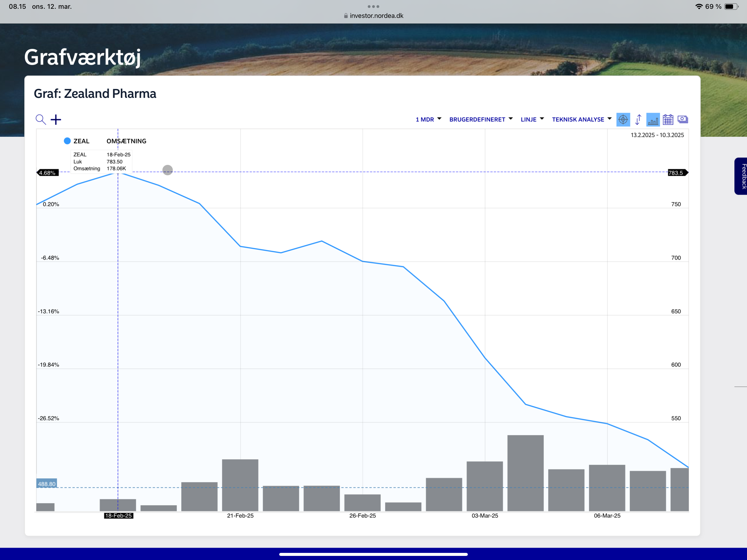Click the 650 price axis label
The image size is (747, 560).
pyautogui.click(x=676, y=311)
